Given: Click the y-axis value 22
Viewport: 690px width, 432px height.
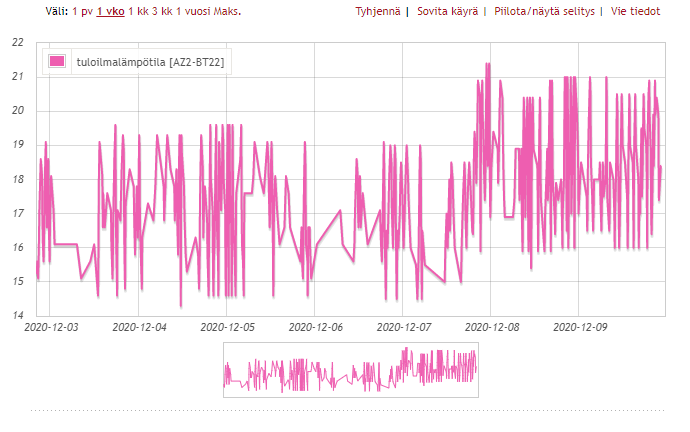Looking at the screenshot, I should pos(18,42).
